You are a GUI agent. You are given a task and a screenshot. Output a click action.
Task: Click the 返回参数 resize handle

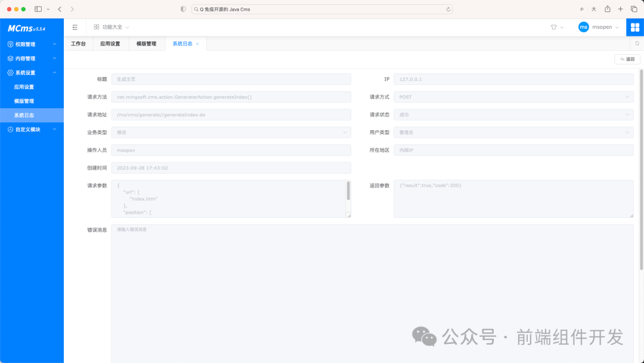tap(631, 216)
